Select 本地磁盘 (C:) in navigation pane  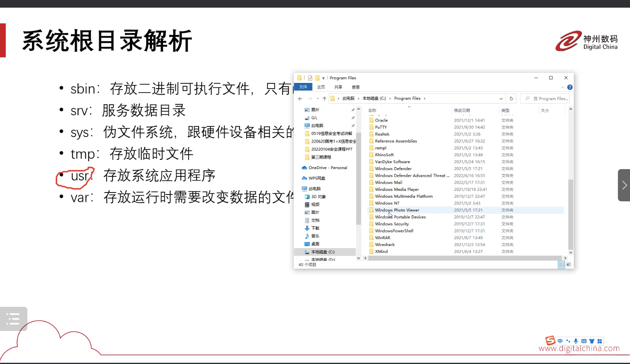pos(323,252)
